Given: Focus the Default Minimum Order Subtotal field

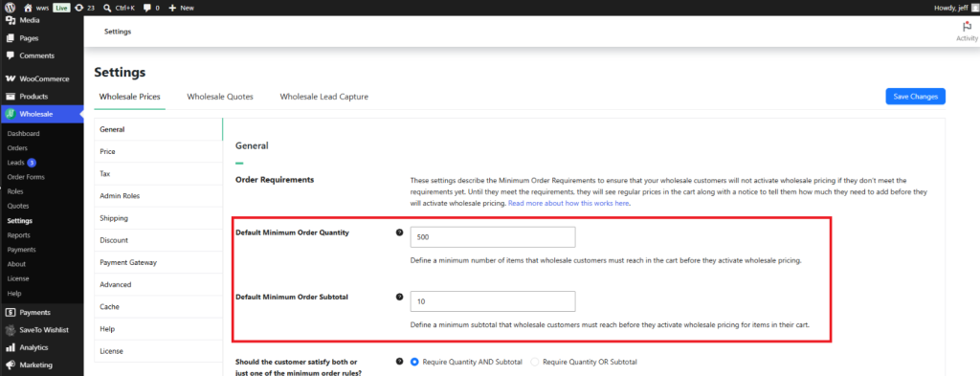Looking at the screenshot, I should [x=493, y=301].
